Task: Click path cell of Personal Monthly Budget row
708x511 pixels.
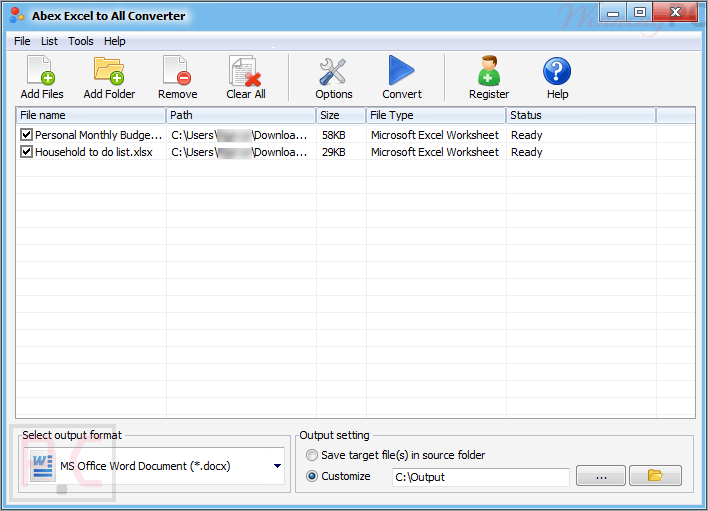Action: pyautogui.click(x=239, y=135)
